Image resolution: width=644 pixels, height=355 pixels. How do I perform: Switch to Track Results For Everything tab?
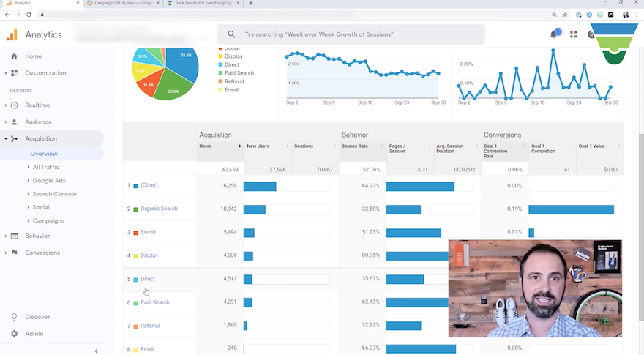(x=203, y=3)
